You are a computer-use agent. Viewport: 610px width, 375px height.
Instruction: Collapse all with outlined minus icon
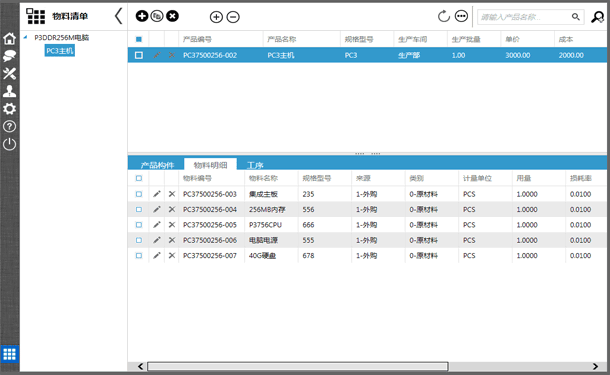pyautogui.click(x=233, y=17)
